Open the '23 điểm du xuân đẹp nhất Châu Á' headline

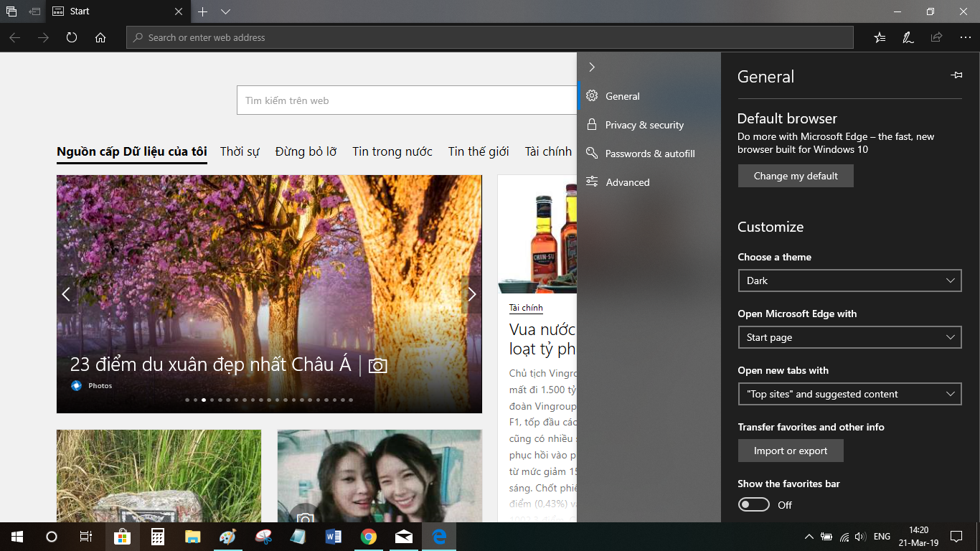click(211, 364)
